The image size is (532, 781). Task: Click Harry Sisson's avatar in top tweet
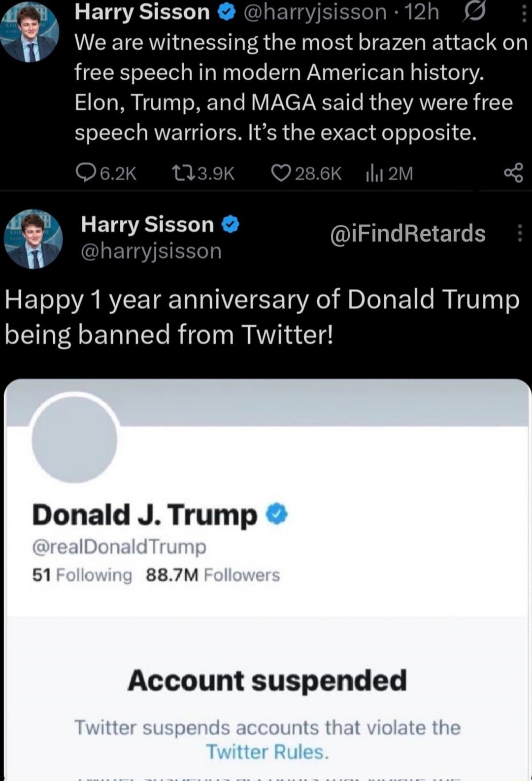point(31,32)
